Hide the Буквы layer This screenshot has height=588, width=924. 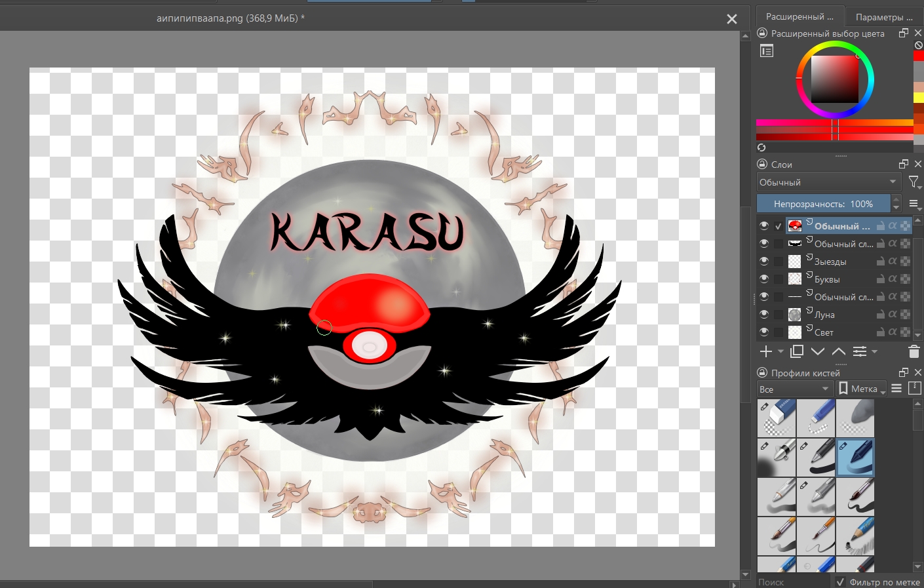(764, 279)
